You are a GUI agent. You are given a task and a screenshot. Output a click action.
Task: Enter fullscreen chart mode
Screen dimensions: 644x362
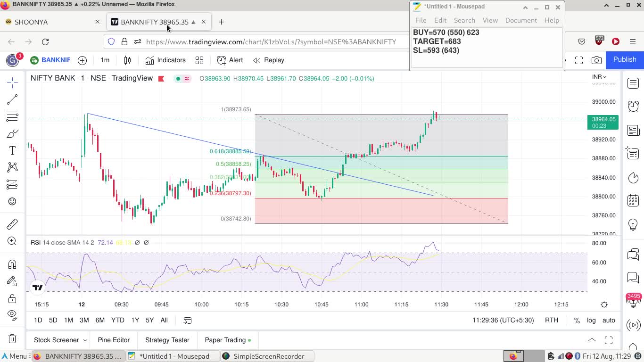click(x=579, y=60)
